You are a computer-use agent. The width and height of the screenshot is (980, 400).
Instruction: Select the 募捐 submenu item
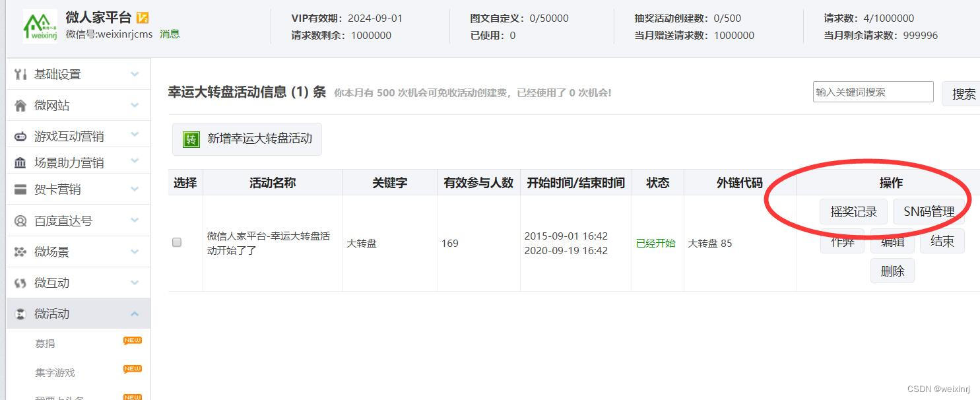tap(45, 343)
